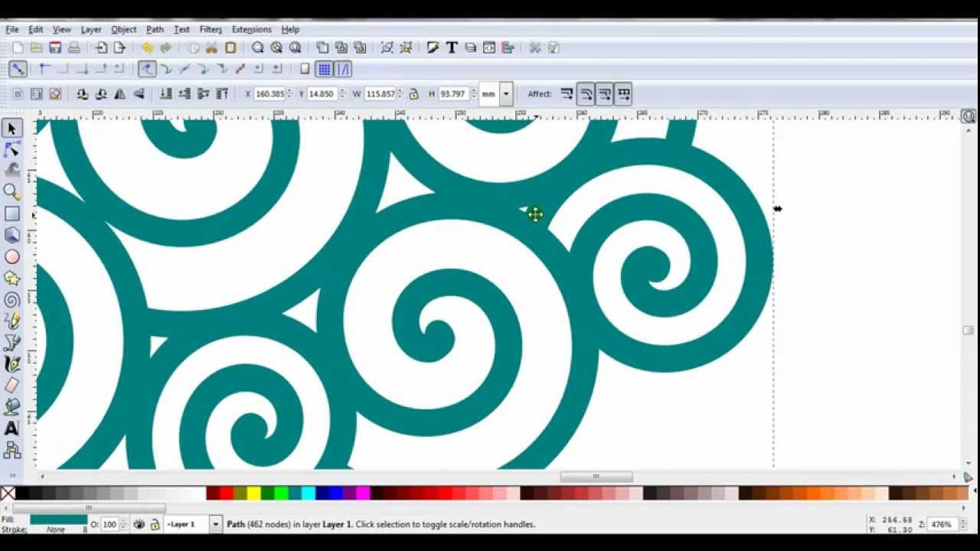Screen dimensions: 980x551
Task: Open Fill and Stroke dialog icon
Action: (x=433, y=47)
